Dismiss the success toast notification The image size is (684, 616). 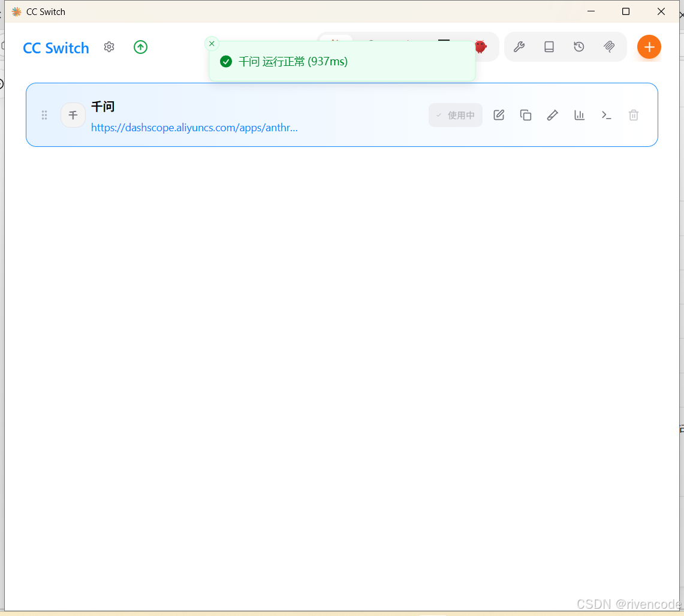(212, 44)
